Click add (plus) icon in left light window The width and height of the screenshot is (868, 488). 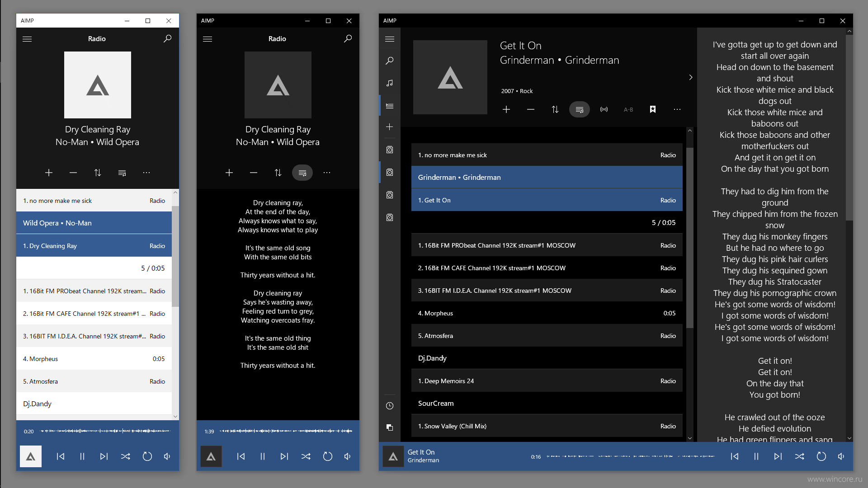(x=49, y=173)
